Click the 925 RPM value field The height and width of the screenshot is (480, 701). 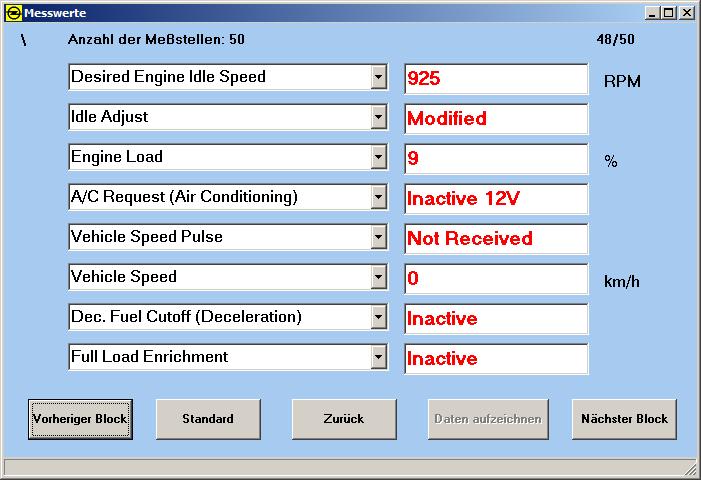(496, 79)
